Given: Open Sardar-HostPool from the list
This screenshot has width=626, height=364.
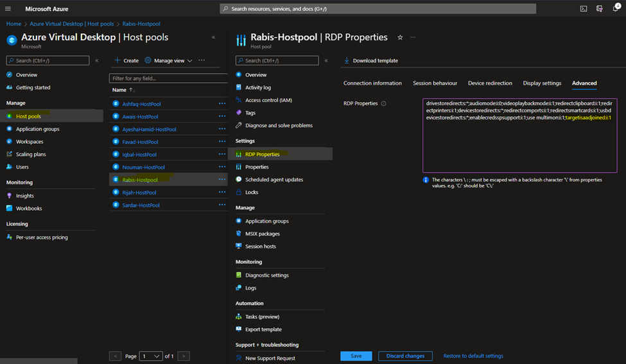Looking at the screenshot, I should click(141, 205).
